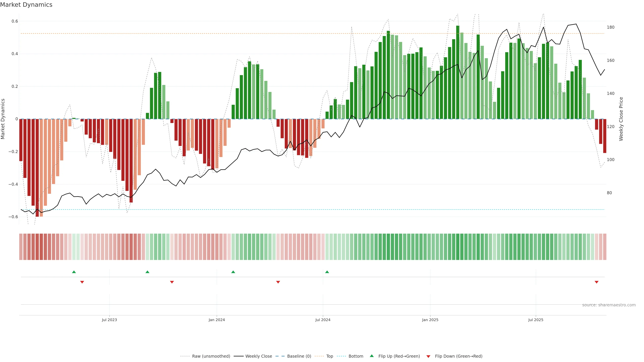Click the last red flip-down marker
This screenshot has height=362, width=644.
tap(597, 282)
